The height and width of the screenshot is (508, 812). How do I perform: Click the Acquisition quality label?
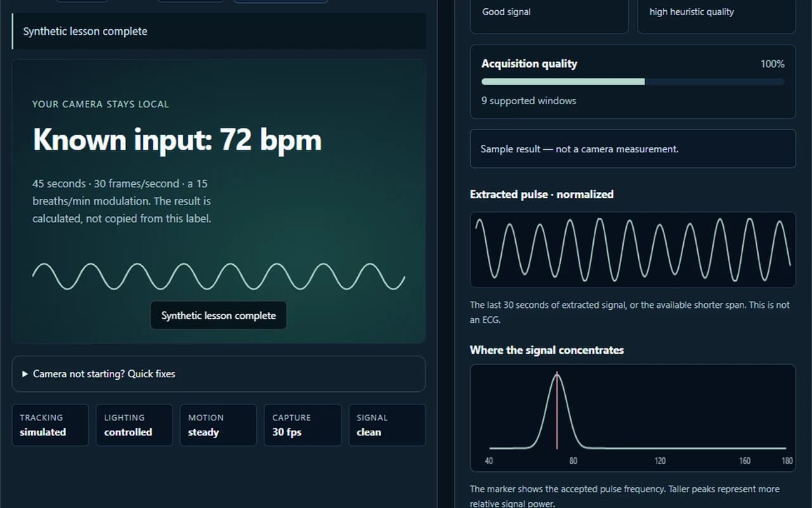(529, 63)
